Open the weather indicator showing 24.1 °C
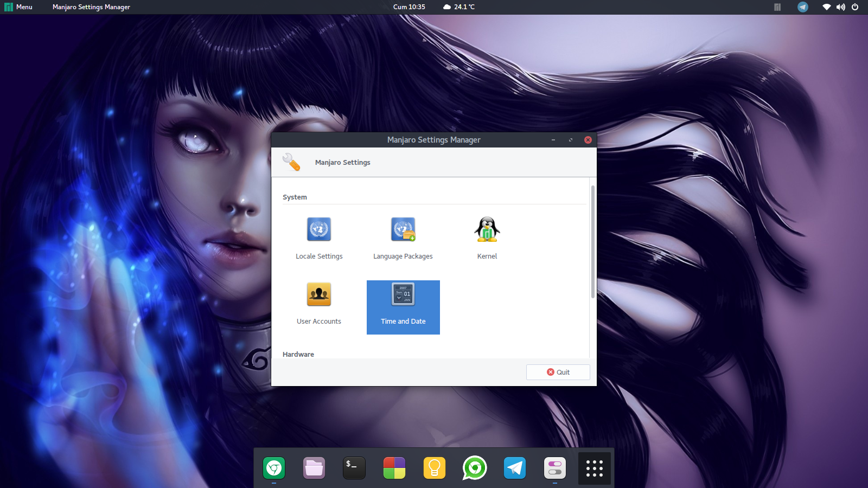The width and height of the screenshot is (868, 488). point(459,7)
